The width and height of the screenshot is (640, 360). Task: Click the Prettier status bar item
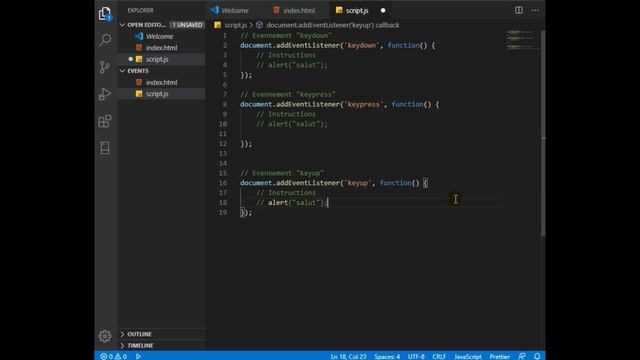[500, 356]
